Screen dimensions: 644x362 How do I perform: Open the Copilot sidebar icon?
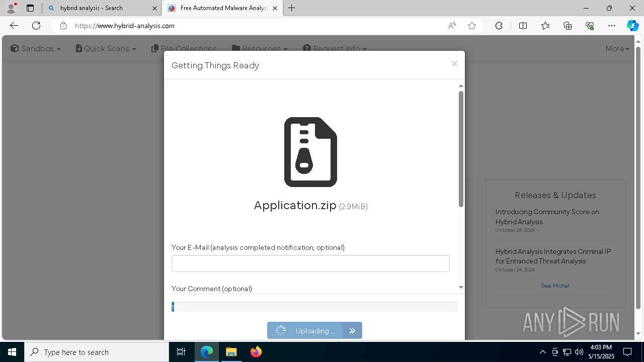click(632, 26)
